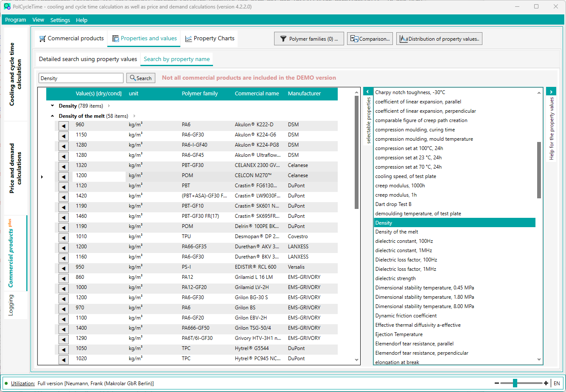
Task: Collapse the selectable properties panel arrow
Action: (x=368, y=92)
